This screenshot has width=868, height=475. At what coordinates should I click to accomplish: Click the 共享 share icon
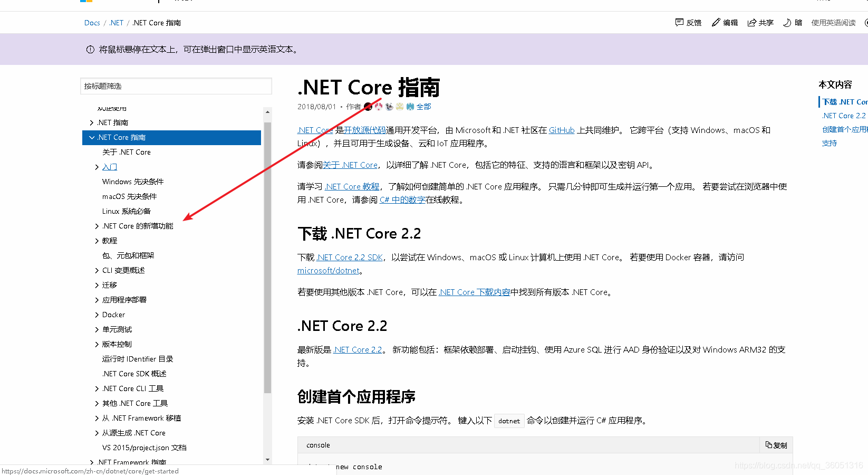[x=752, y=23]
